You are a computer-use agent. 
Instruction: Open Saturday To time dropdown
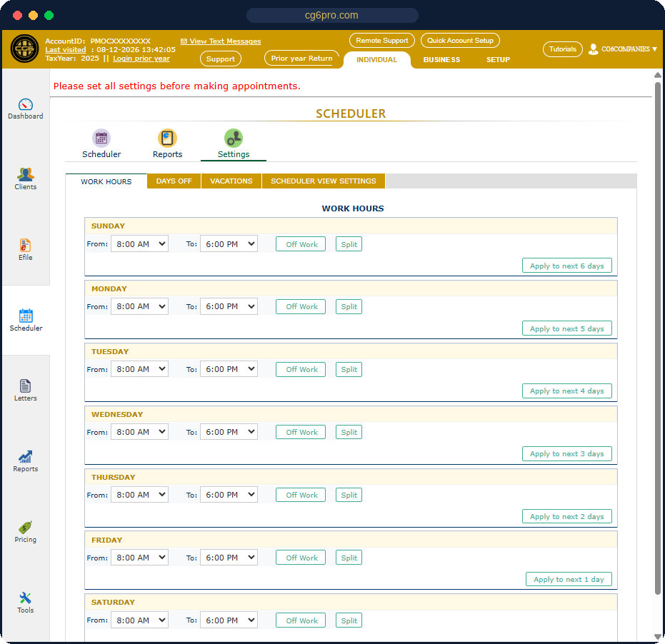point(229,620)
